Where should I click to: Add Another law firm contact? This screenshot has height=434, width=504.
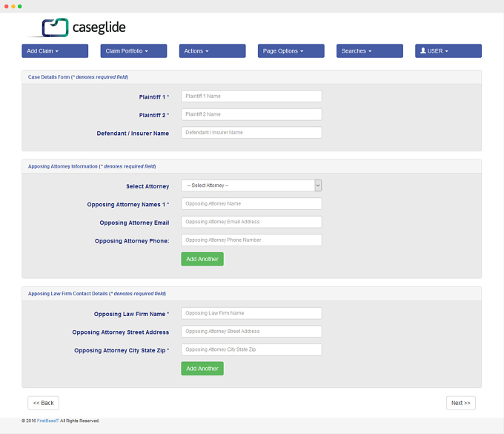[202, 369]
